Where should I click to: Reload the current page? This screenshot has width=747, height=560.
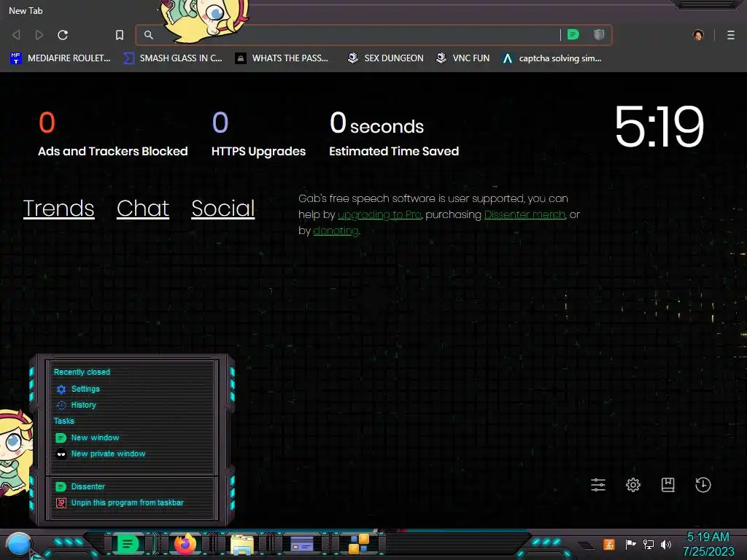coord(63,35)
